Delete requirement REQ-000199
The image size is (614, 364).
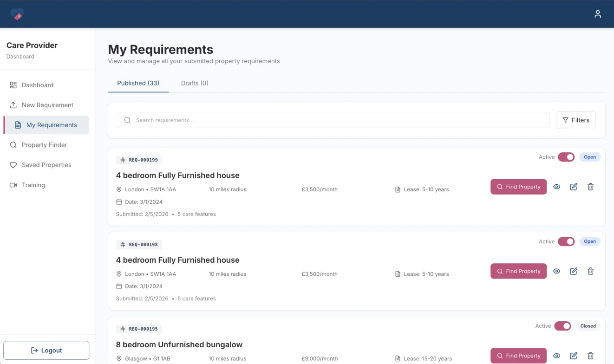(x=590, y=187)
